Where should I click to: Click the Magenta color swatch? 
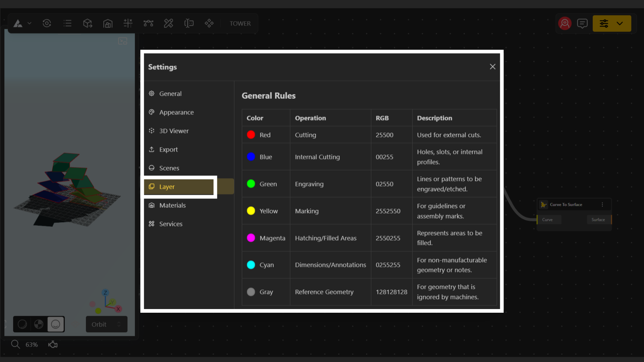pyautogui.click(x=251, y=238)
